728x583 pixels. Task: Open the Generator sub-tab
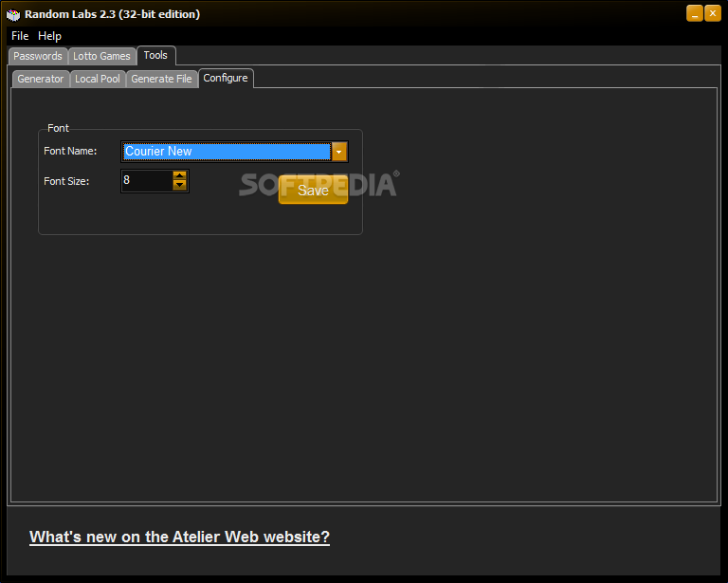pos(41,79)
